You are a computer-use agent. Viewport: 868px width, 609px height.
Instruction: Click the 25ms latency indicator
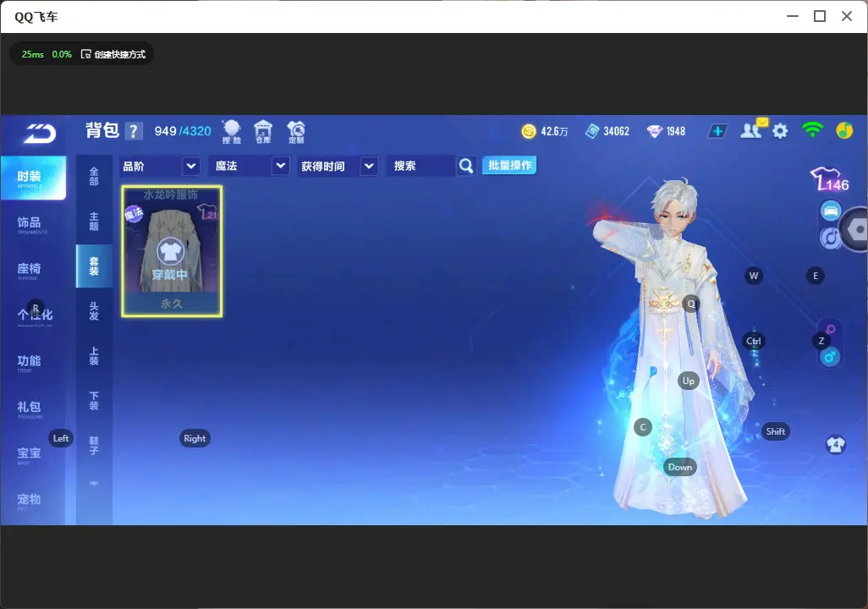tap(33, 54)
